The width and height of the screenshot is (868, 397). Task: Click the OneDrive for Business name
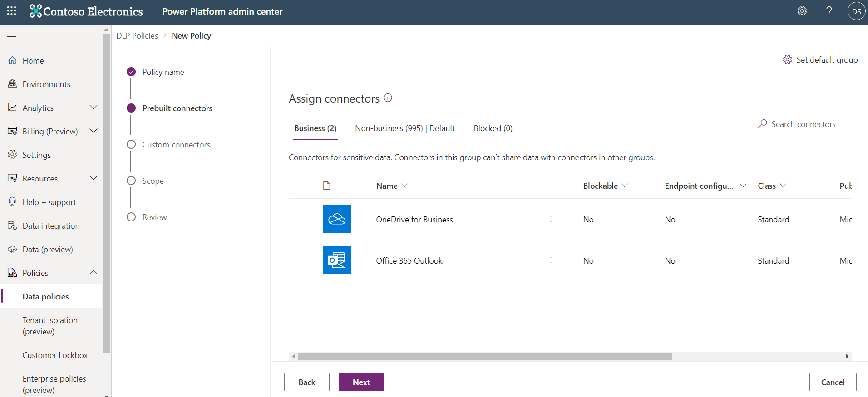[414, 219]
